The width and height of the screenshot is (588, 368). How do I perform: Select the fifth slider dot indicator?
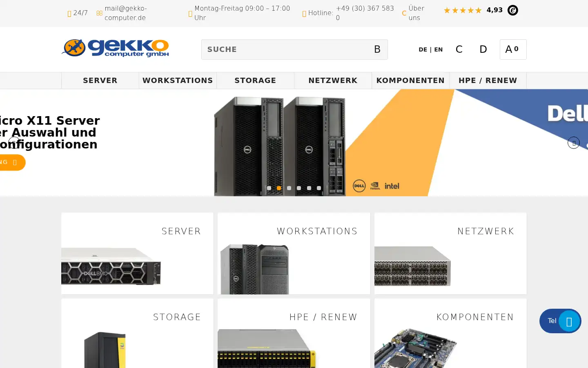point(309,188)
